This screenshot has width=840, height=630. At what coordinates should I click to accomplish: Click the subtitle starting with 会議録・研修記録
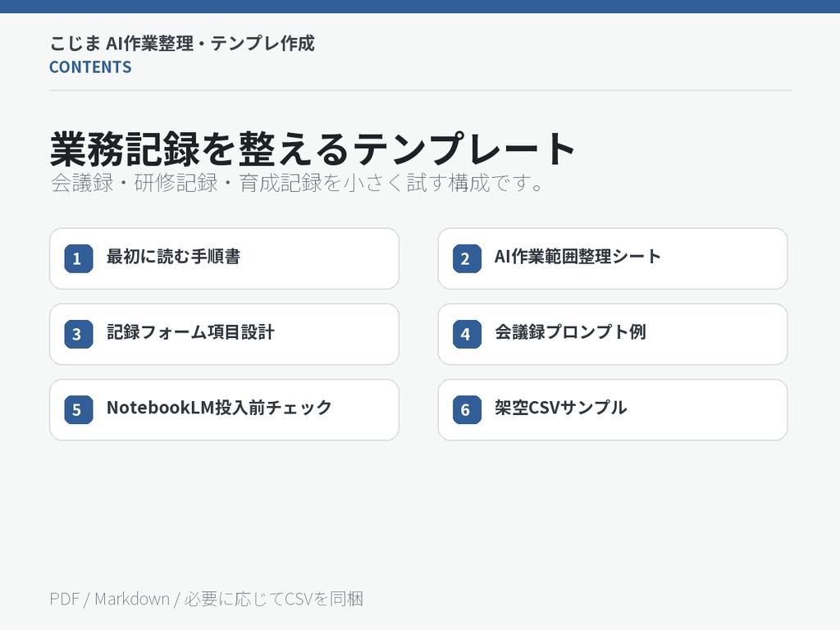(x=297, y=183)
